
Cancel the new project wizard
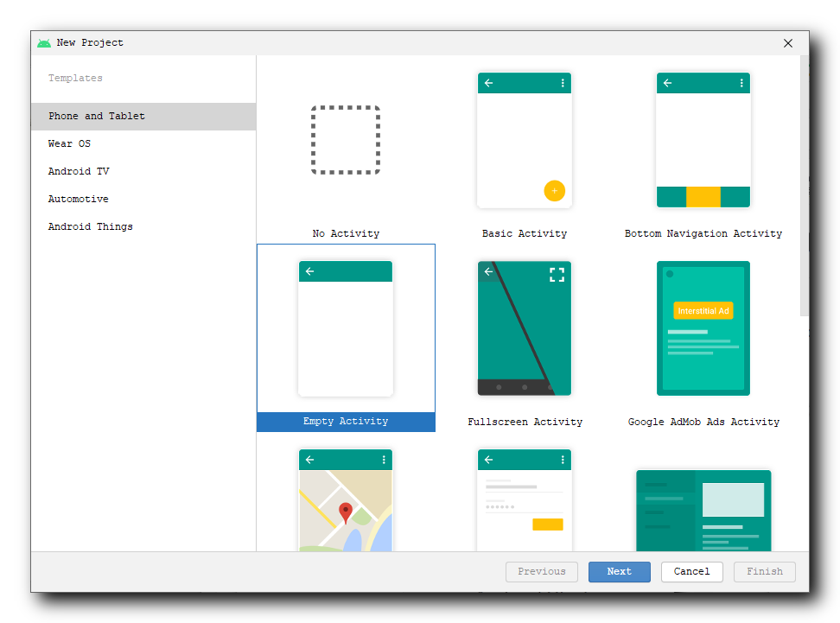click(691, 571)
